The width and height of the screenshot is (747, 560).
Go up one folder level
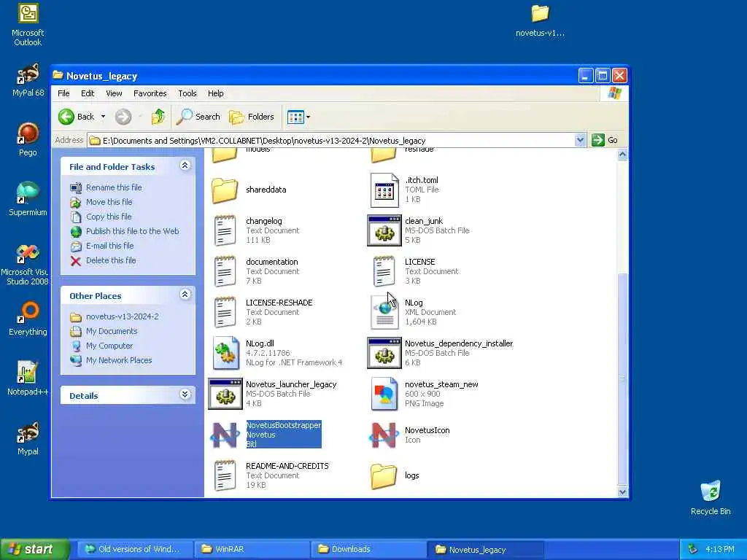158,117
